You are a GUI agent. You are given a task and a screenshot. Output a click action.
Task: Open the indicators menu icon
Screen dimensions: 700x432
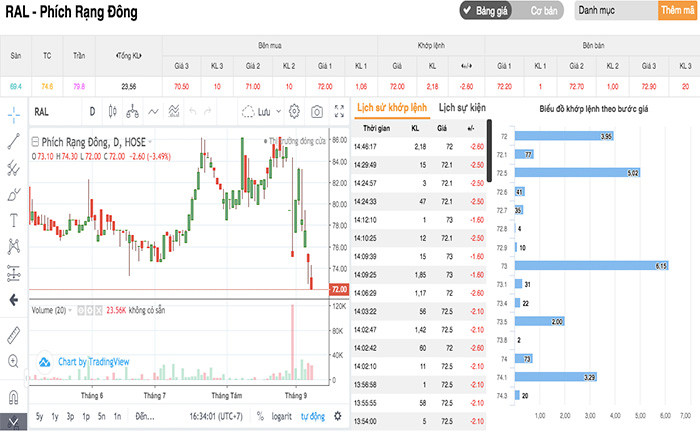[174, 112]
